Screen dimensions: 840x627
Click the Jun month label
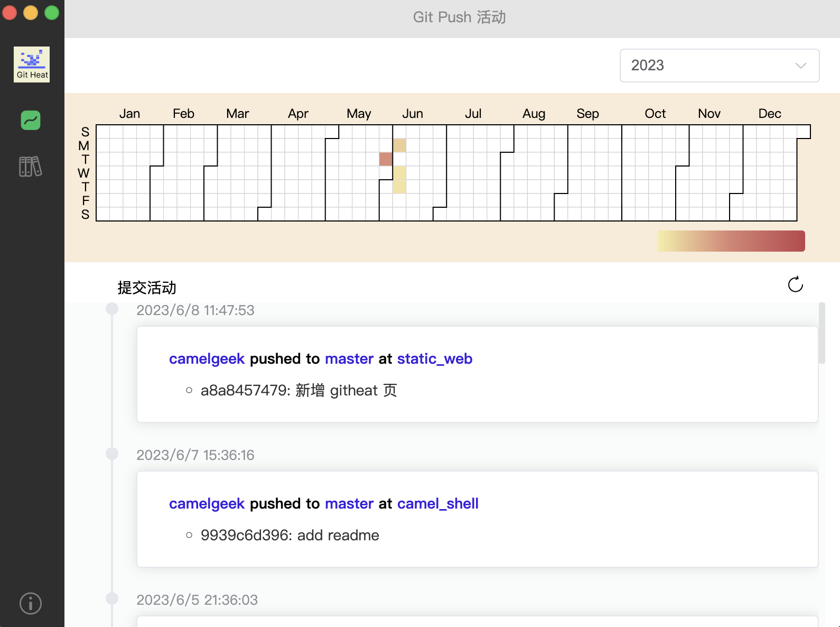click(x=413, y=114)
